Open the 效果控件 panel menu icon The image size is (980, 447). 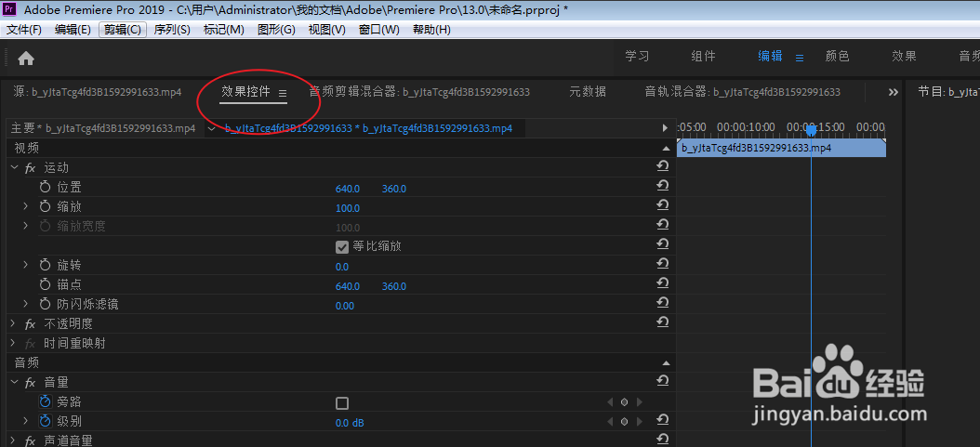click(283, 92)
